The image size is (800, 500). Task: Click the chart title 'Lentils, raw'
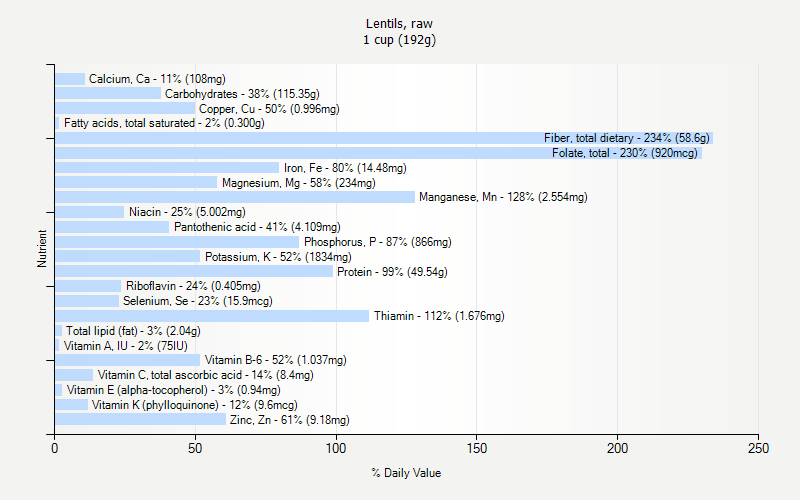pos(399,24)
